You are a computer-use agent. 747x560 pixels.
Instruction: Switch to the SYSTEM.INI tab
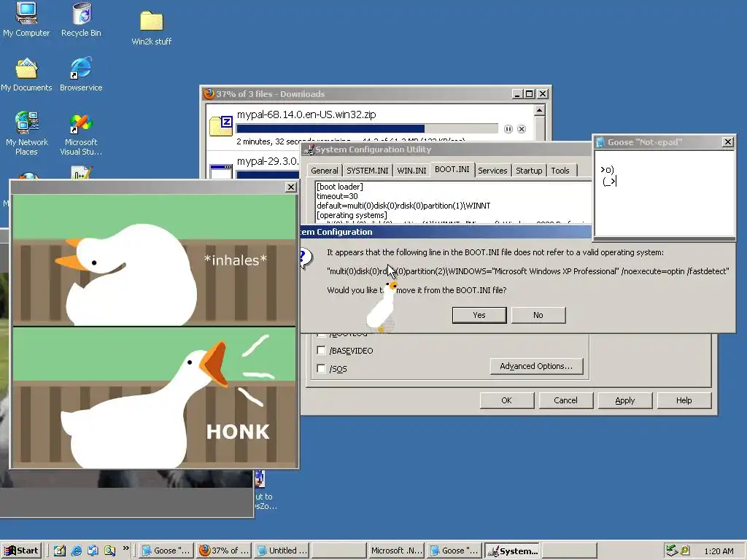tap(368, 171)
